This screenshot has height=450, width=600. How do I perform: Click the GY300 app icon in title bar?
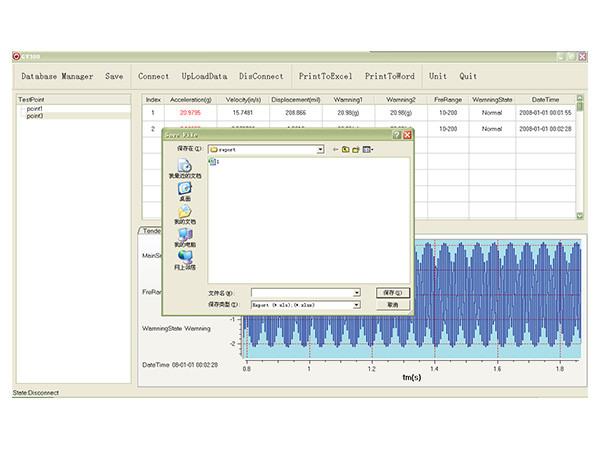pos(16,57)
